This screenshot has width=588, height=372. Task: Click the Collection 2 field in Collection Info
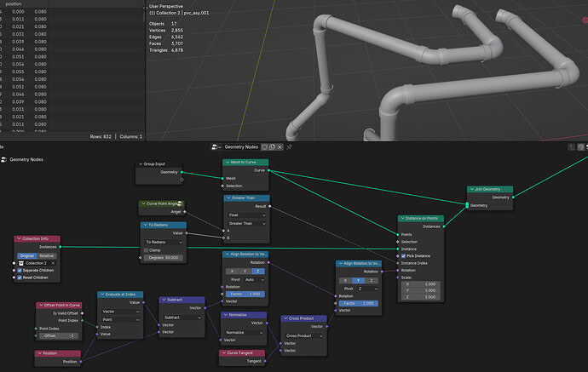(37, 263)
